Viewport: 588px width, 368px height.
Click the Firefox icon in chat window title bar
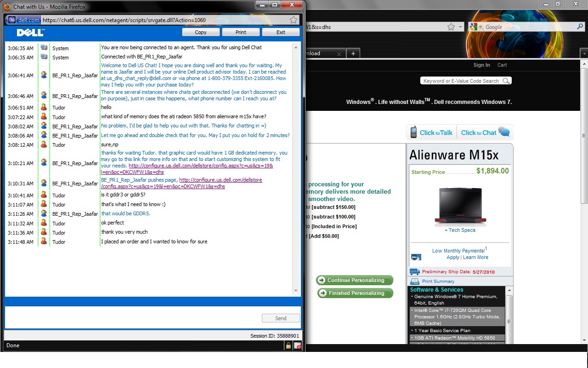(7, 6)
